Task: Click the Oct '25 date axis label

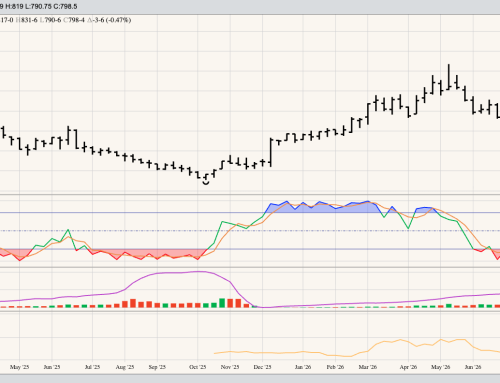Action: point(197,367)
